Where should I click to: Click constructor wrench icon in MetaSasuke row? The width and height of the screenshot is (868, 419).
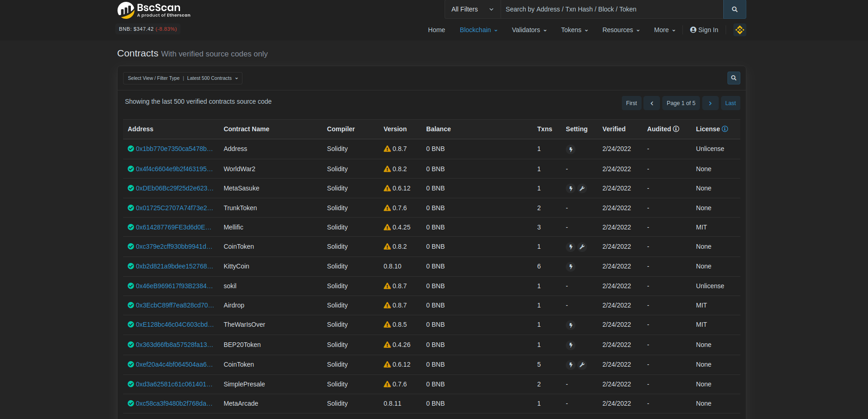click(582, 189)
